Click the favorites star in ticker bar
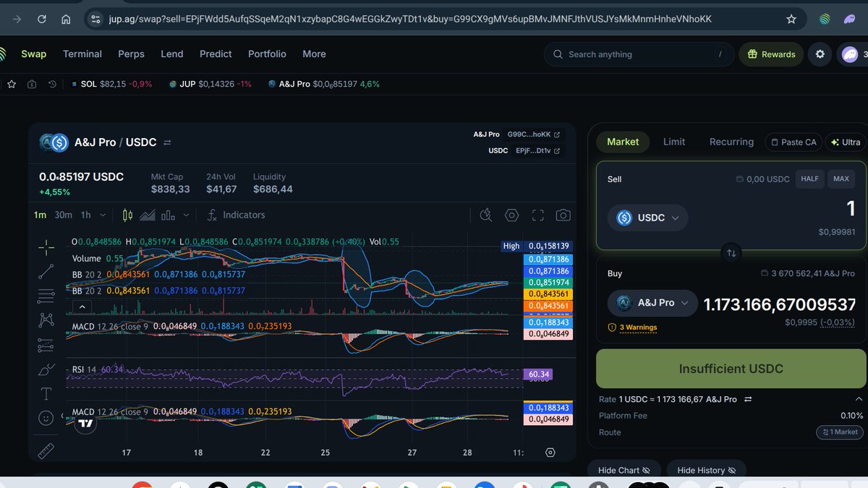 (12, 84)
